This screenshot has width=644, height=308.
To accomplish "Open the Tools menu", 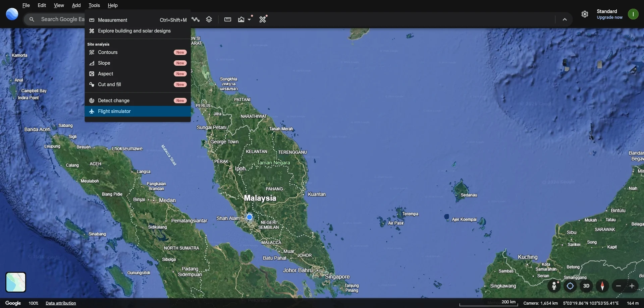I will 94,5.
